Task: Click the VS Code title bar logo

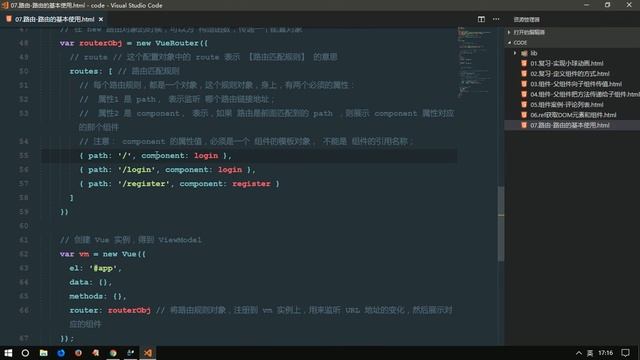Action: coord(5,5)
